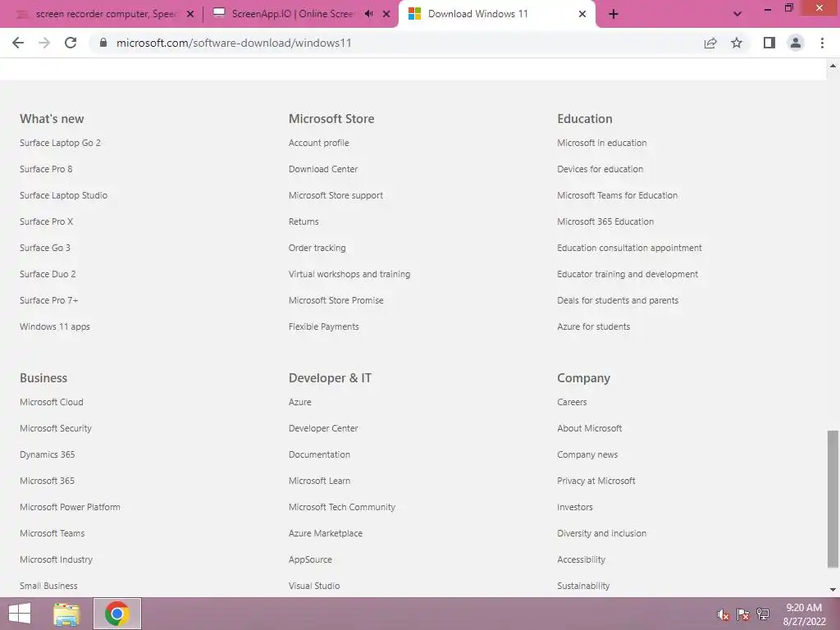Open the Order tracking link

(317, 248)
